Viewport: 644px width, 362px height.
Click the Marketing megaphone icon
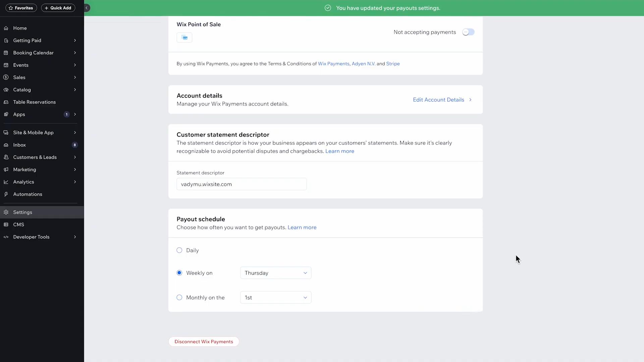coord(6,170)
